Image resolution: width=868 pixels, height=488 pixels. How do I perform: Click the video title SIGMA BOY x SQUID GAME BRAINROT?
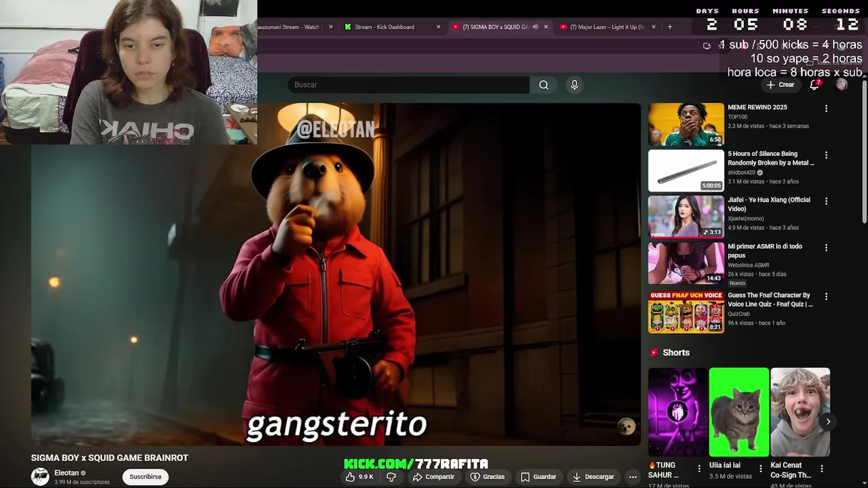[x=109, y=458]
